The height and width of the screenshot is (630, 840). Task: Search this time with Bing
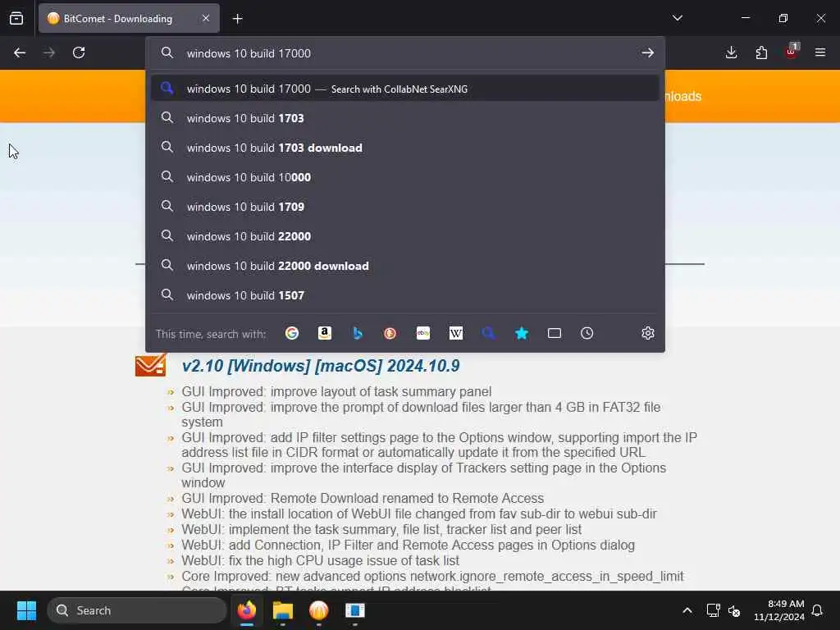(x=358, y=333)
